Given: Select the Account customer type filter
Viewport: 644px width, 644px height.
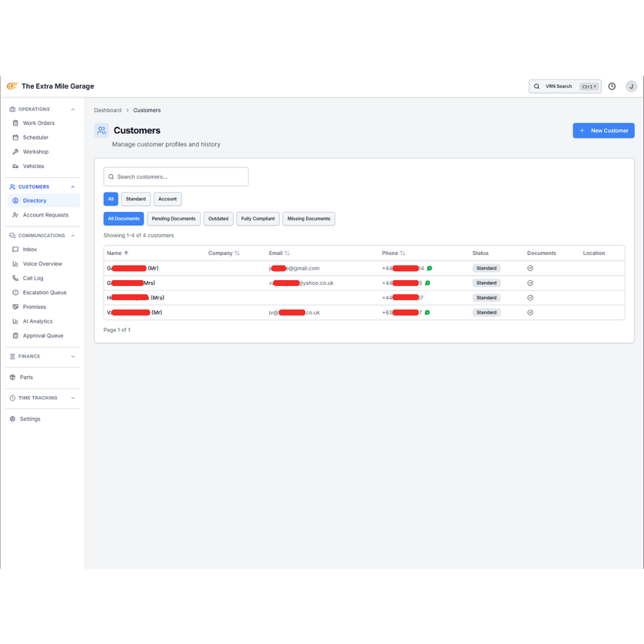Looking at the screenshot, I should (x=167, y=199).
